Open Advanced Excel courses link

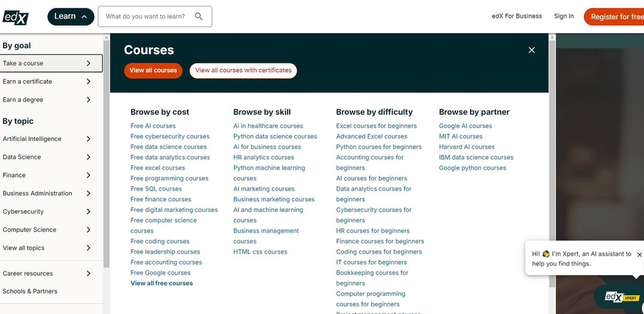[x=371, y=137]
